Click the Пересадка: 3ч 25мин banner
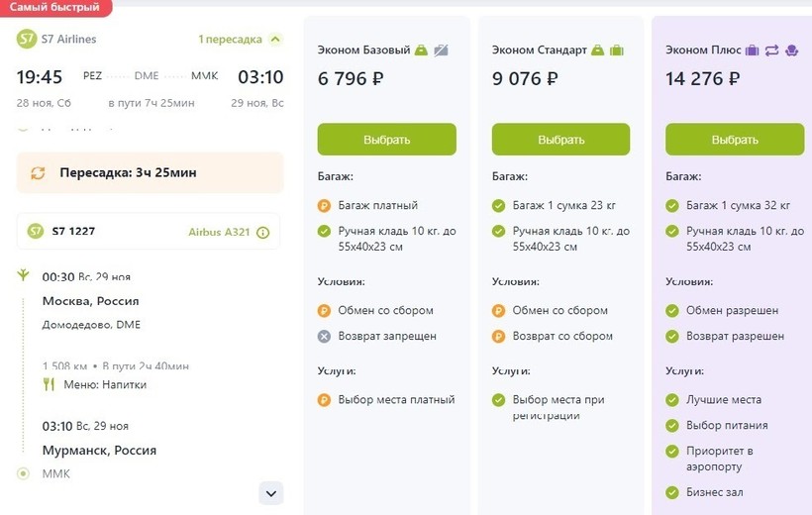The height and width of the screenshot is (515, 812). [151, 173]
